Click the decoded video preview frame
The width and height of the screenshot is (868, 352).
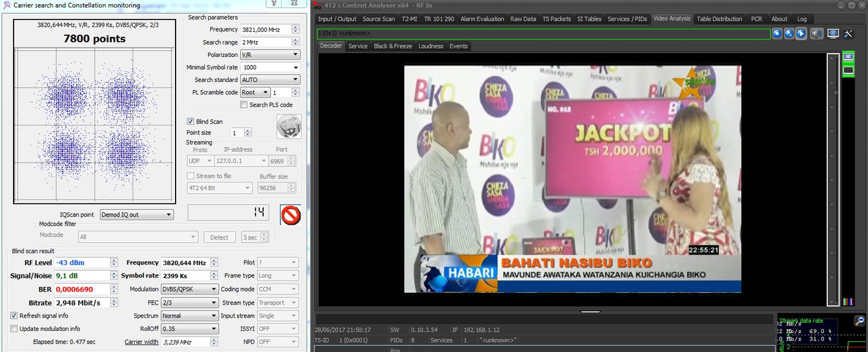[572, 179]
